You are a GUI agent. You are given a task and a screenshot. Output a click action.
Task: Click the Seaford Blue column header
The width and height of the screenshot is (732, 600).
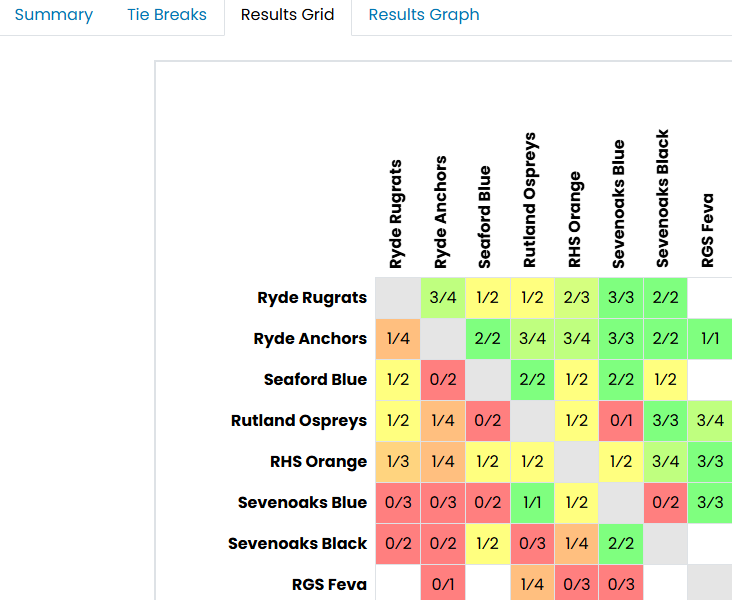tap(485, 218)
